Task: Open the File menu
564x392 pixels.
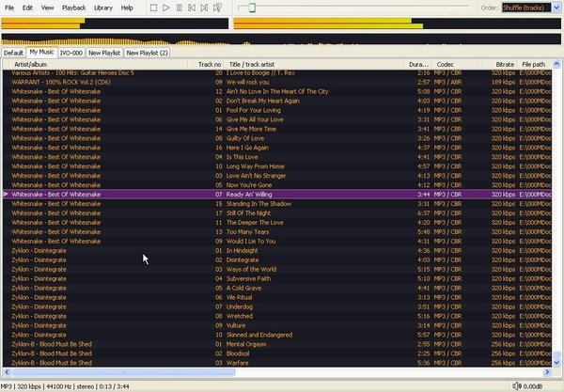Action: (x=9, y=8)
